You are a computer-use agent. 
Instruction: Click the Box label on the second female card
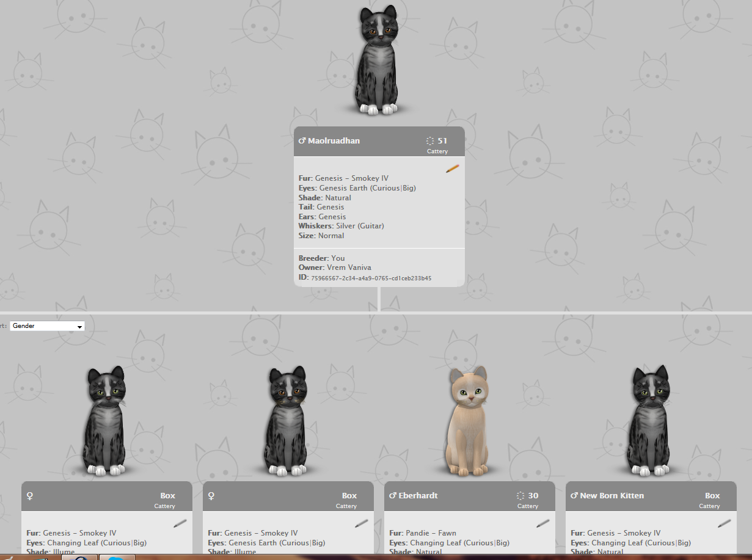pos(349,496)
